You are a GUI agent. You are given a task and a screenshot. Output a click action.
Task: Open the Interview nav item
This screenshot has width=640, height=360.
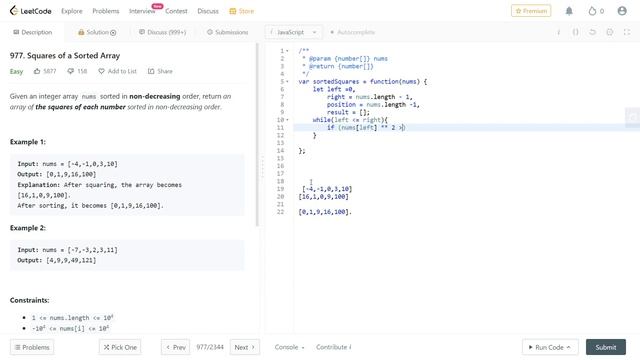point(142,11)
